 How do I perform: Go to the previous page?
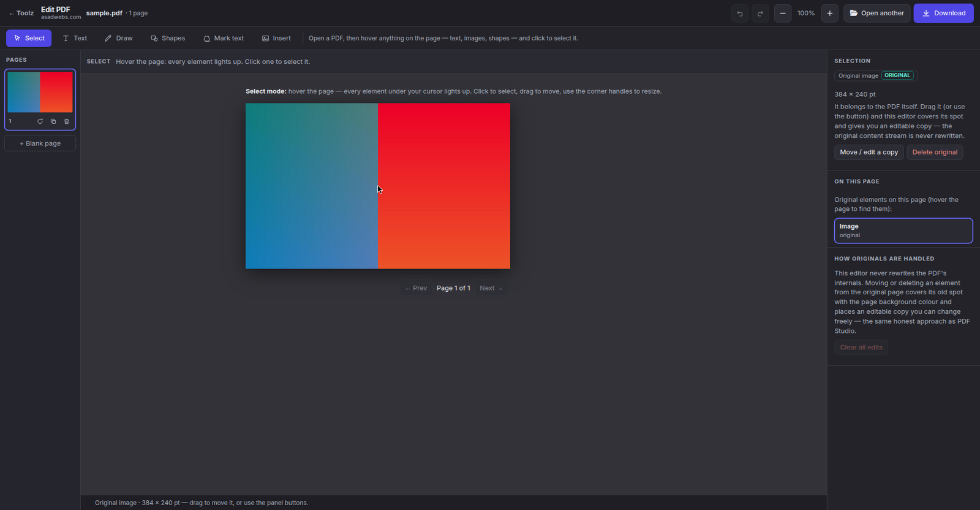(416, 288)
